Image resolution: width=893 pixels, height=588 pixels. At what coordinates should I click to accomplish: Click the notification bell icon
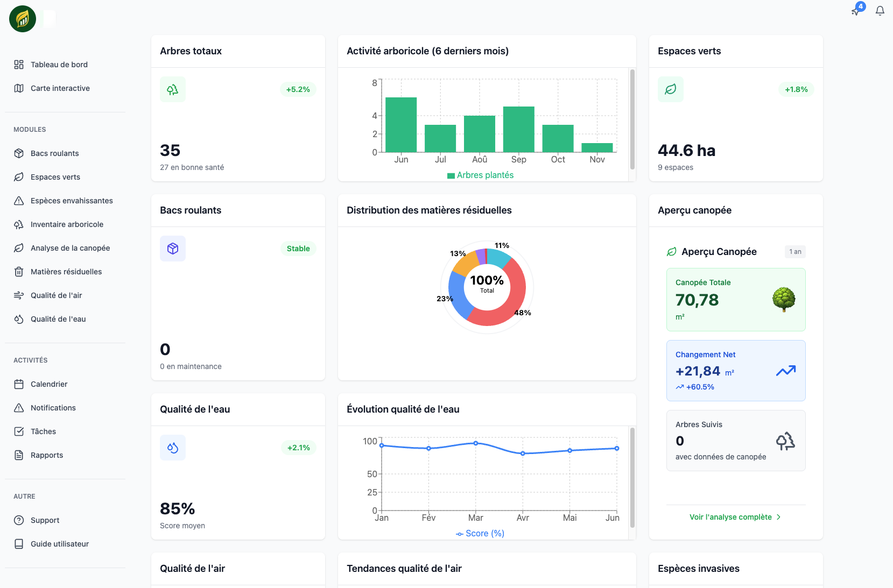880,11
